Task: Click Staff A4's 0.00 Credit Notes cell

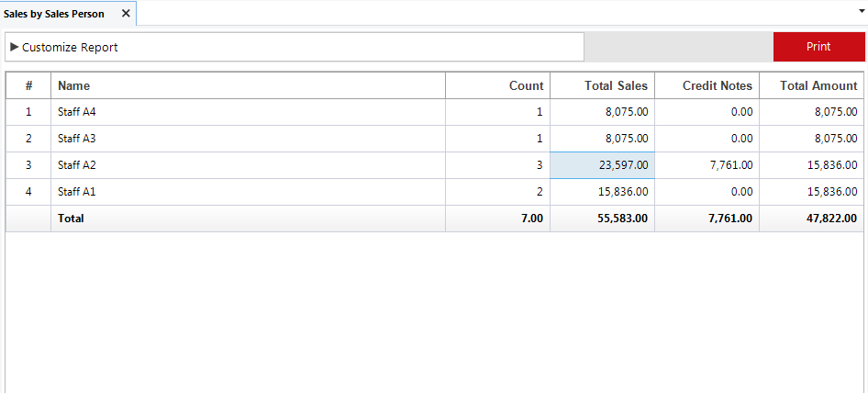Action: coord(707,112)
